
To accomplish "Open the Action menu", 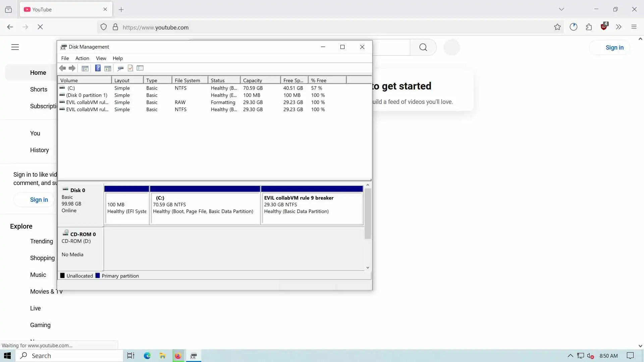I will pos(82,58).
